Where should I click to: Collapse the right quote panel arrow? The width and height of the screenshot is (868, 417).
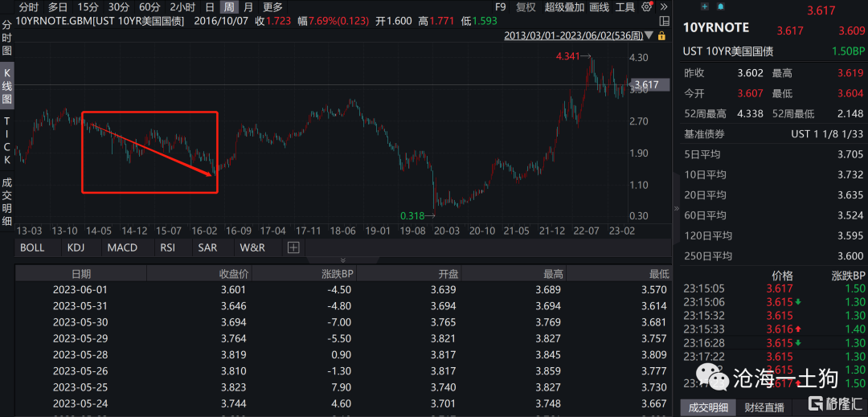point(676,209)
